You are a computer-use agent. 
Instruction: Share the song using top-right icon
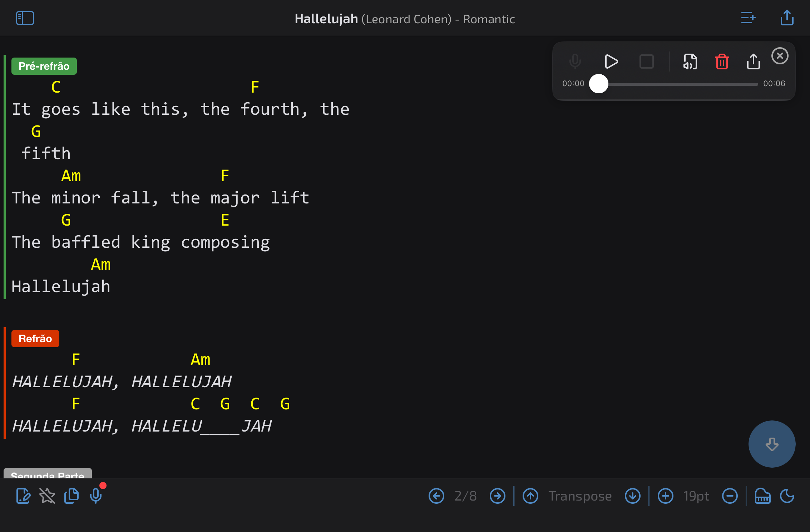pyautogui.click(x=787, y=18)
